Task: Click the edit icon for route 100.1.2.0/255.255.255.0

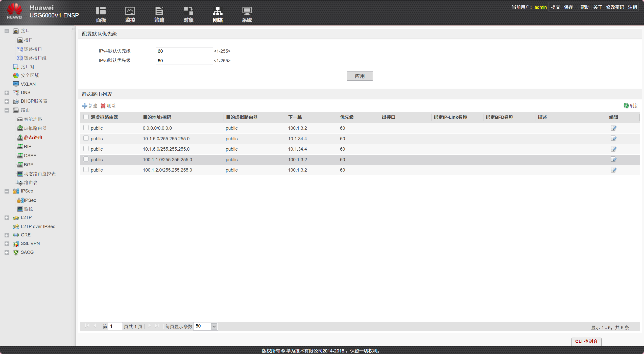Action: (x=613, y=170)
